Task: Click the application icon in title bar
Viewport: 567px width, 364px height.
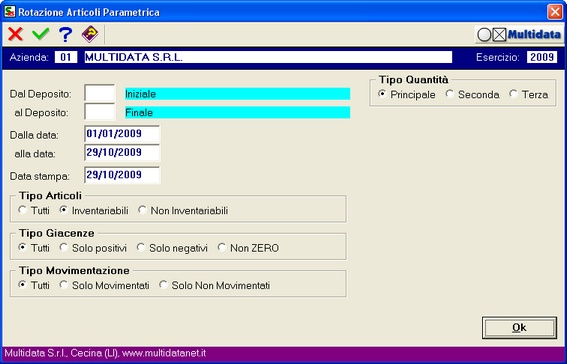Action: 10,12
